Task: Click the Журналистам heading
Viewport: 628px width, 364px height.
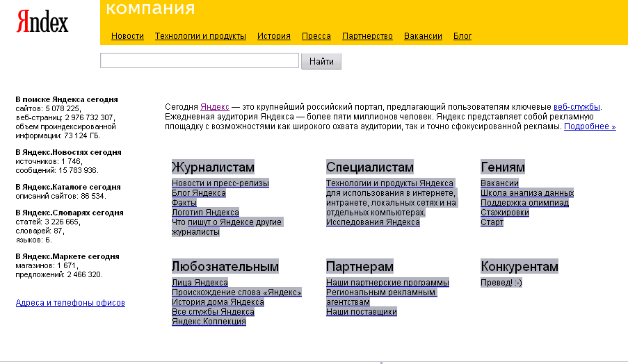Action: click(x=213, y=167)
